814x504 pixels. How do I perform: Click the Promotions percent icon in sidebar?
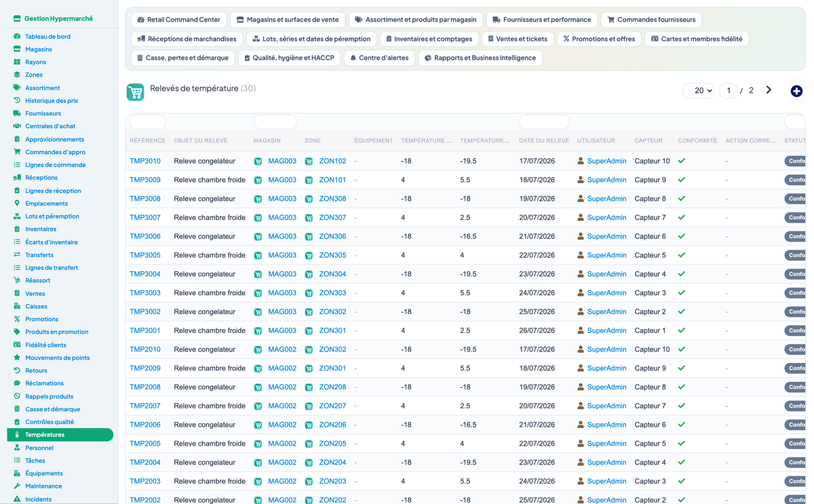tap(17, 319)
